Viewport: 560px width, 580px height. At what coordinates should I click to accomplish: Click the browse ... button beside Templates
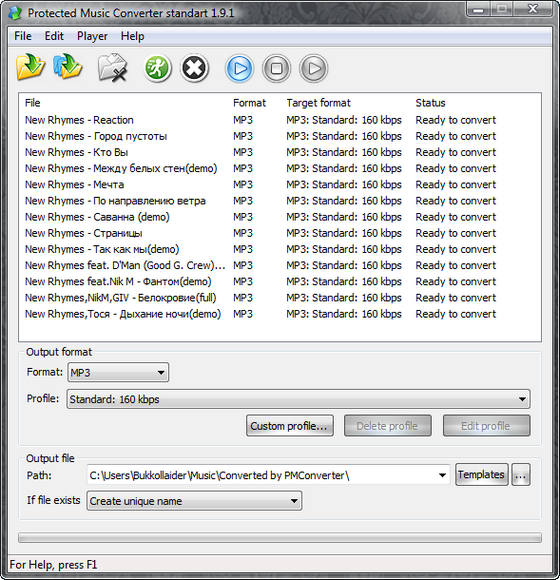(x=521, y=475)
